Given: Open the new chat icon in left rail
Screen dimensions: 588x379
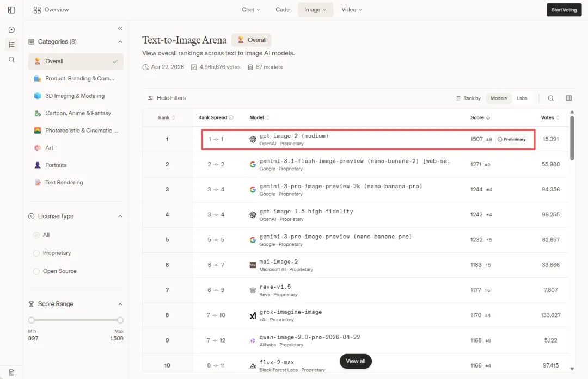Looking at the screenshot, I should pos(11,29).
